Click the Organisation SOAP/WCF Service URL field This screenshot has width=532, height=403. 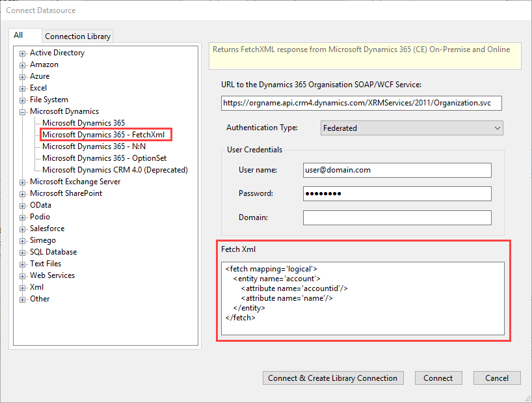(362, 103)
